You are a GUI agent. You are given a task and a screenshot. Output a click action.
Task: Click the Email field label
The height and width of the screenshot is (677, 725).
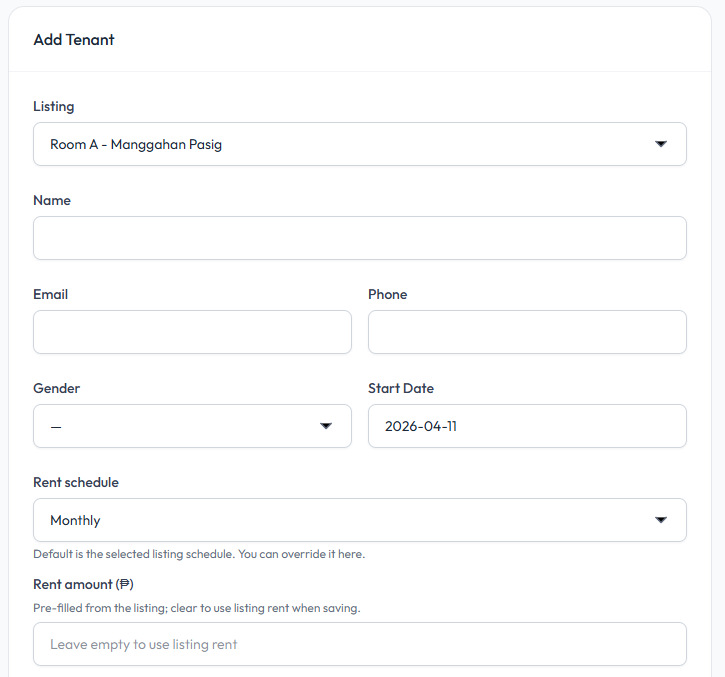51,294
